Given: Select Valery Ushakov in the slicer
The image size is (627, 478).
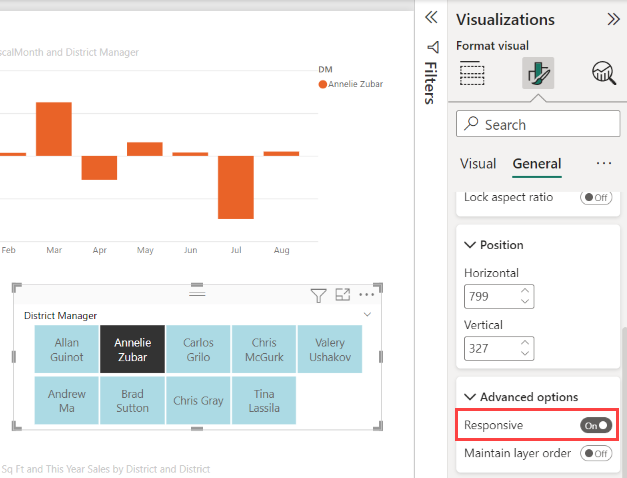Looking at the screenshot, I should click(330, 349).
